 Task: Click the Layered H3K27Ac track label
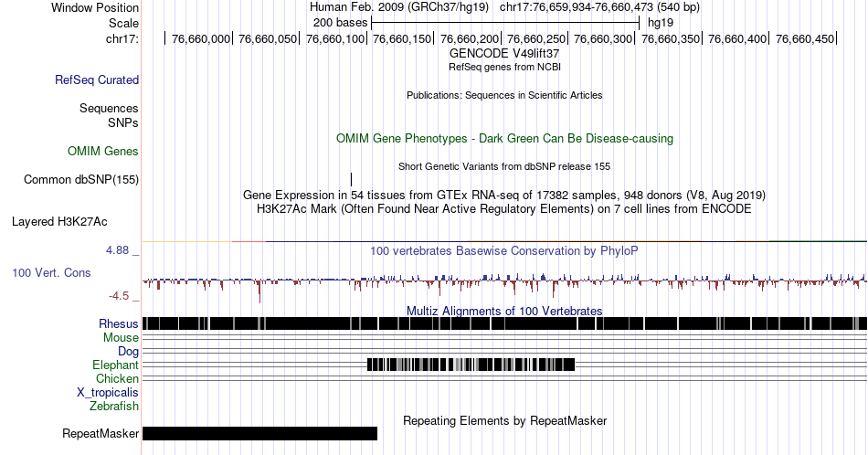(x=59, y=221)
